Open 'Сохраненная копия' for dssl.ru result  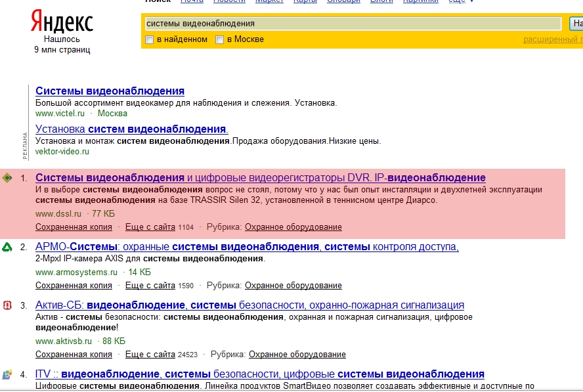[x=74, y=227]
